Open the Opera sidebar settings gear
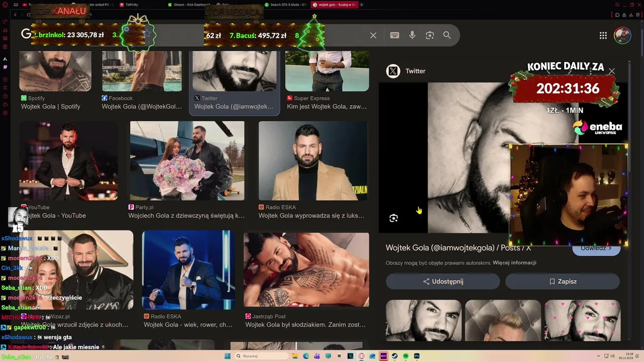Viewport: 644px width, 362px height. [5, 113]
